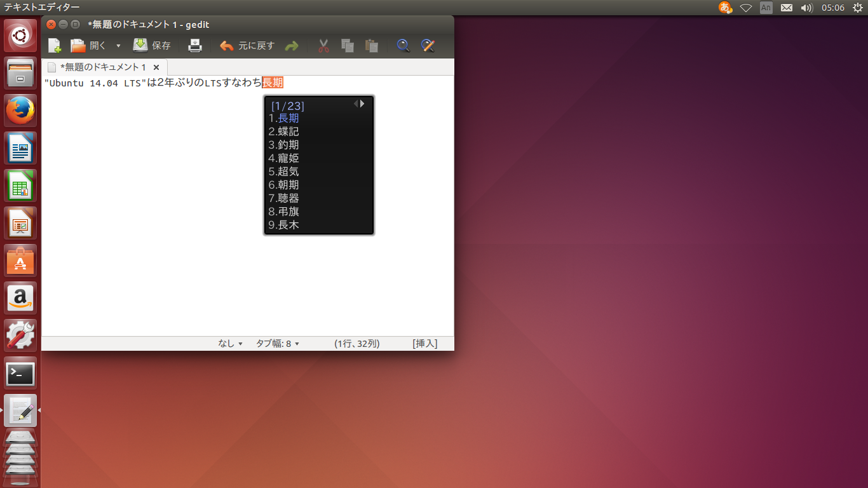Open the find magnifier tool
Image resolution: width=868 pixels, height=488 pixels.
[403, 46]
